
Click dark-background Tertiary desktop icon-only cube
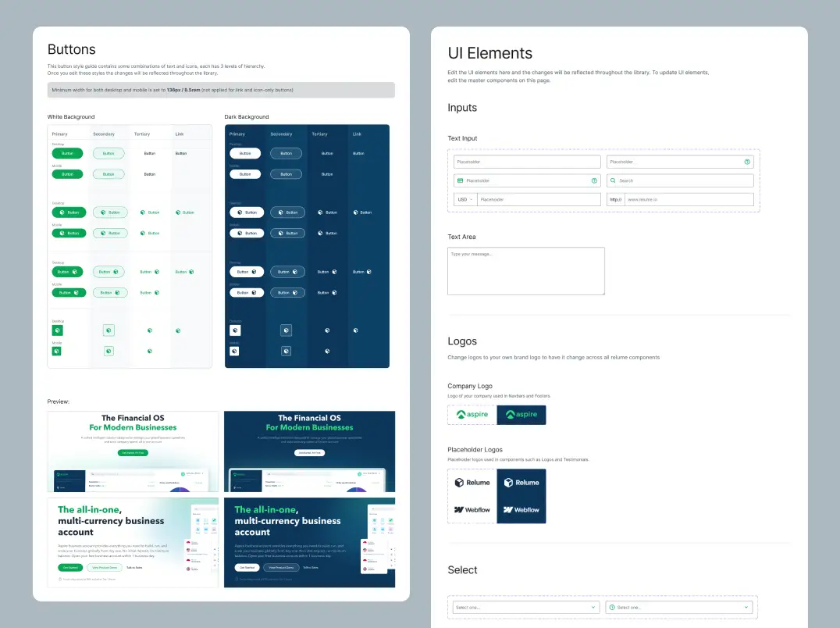click(327, 330)
